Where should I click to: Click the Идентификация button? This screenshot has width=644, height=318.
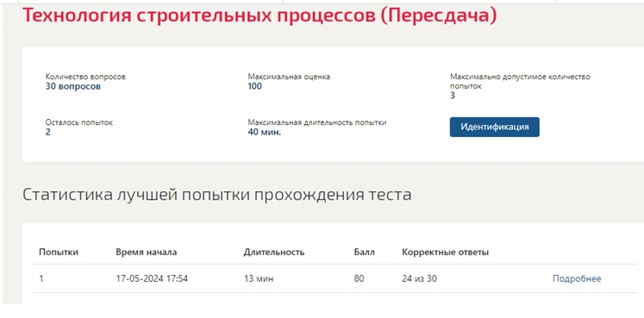click(495, 127)
